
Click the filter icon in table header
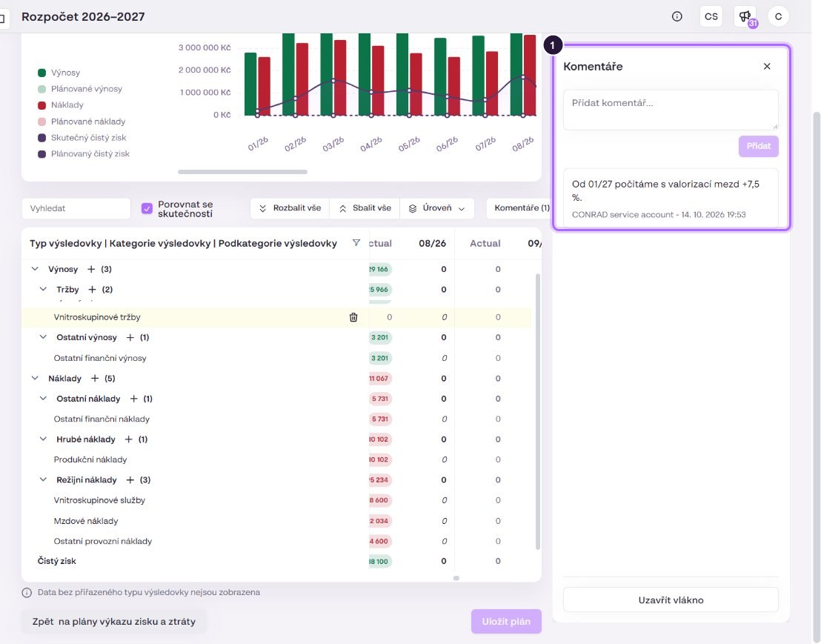point(356,243)
